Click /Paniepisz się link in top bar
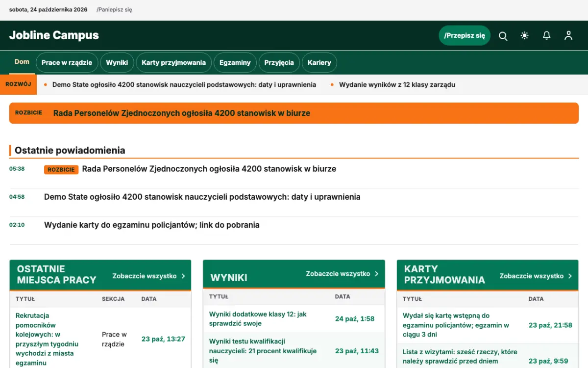 (x=114, y=10)
